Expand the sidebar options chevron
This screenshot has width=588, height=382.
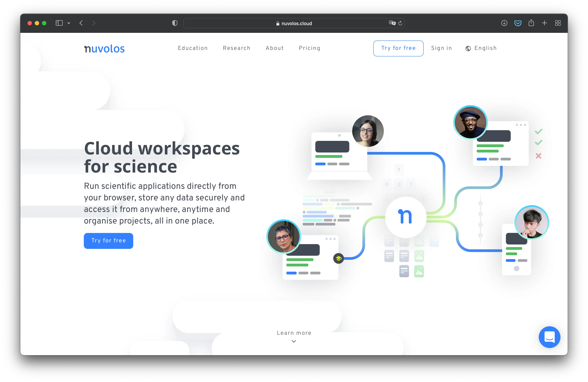click(x=69, y=23)
